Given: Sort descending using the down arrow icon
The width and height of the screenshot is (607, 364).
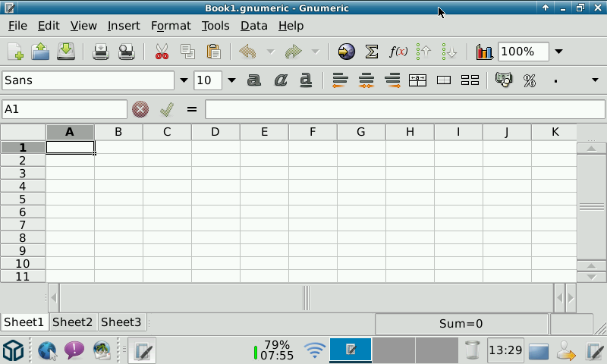Looking at the screenshot, I should click(x=449, y=52).
